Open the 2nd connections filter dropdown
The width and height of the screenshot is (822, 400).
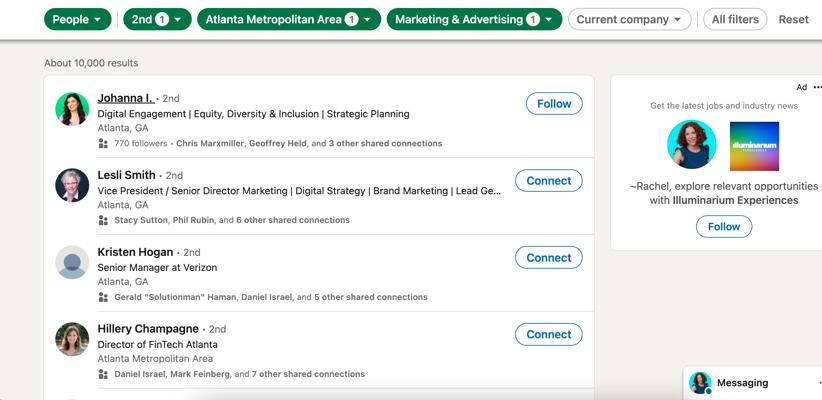pos(157,19)
